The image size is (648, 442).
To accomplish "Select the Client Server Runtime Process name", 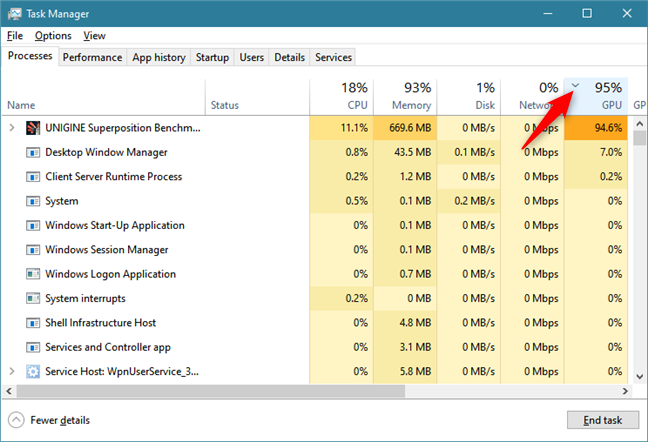I will click(x=114, y=177).
